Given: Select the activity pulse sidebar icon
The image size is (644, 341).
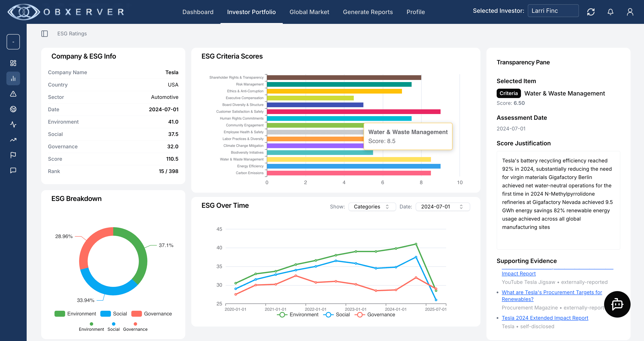Looking at the screenshot, I should [x=13, y=125].
